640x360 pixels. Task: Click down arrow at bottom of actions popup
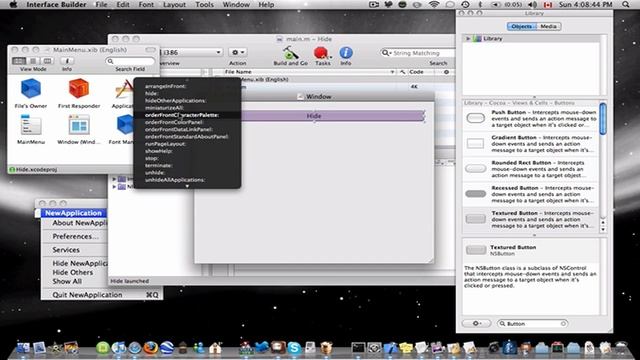[187, 186]
